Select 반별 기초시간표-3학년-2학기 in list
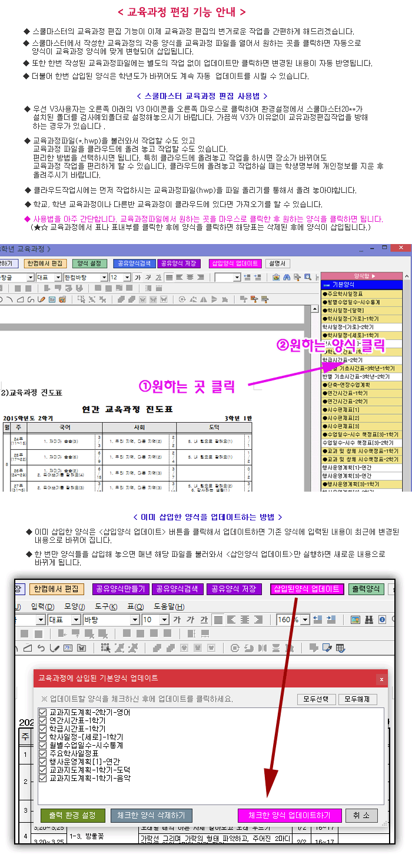 (361, 376)
